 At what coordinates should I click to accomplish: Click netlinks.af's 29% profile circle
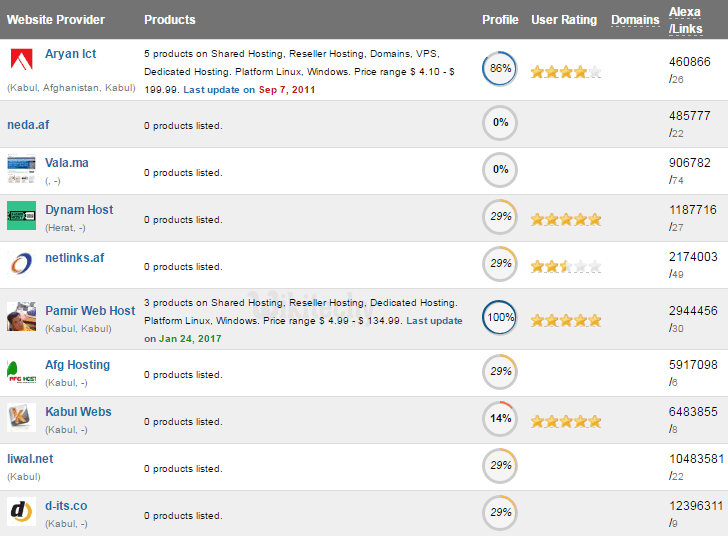coord(500,264)
